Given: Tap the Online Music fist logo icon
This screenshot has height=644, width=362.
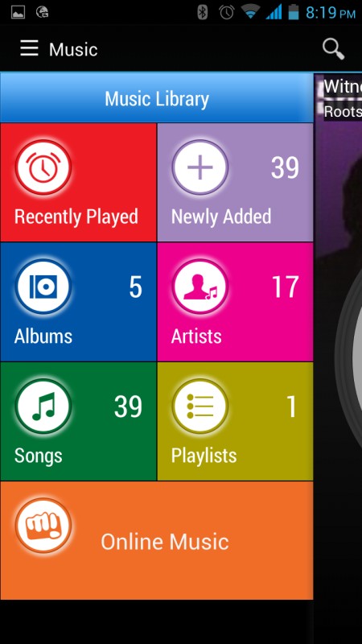Looking at the screenshot, I should (x=43, y=526).
